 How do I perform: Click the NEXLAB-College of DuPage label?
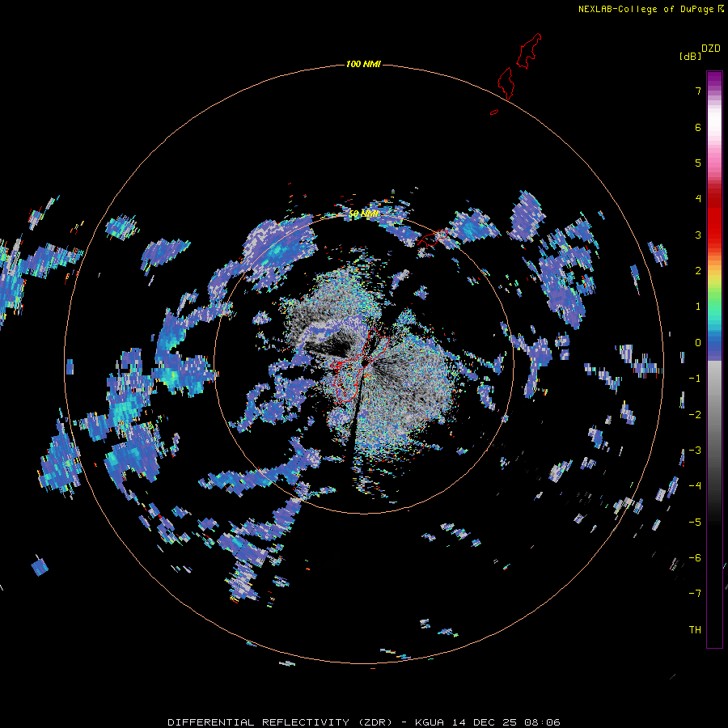pos(645,9)
